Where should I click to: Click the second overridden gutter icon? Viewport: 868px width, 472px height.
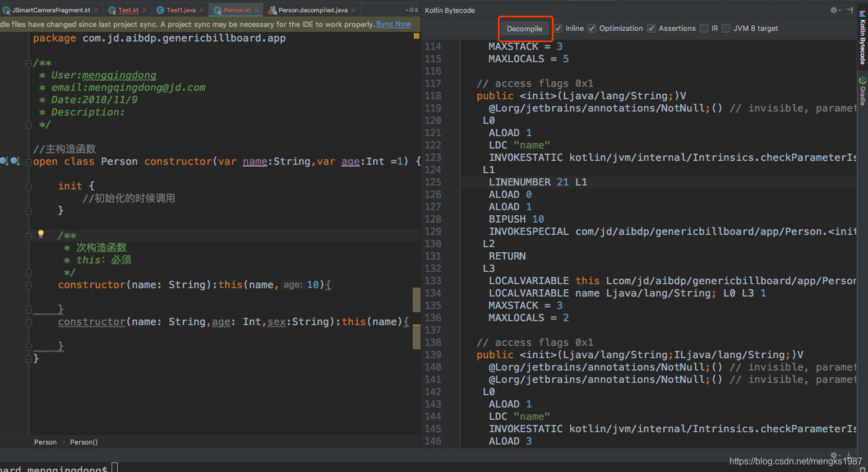15,161
